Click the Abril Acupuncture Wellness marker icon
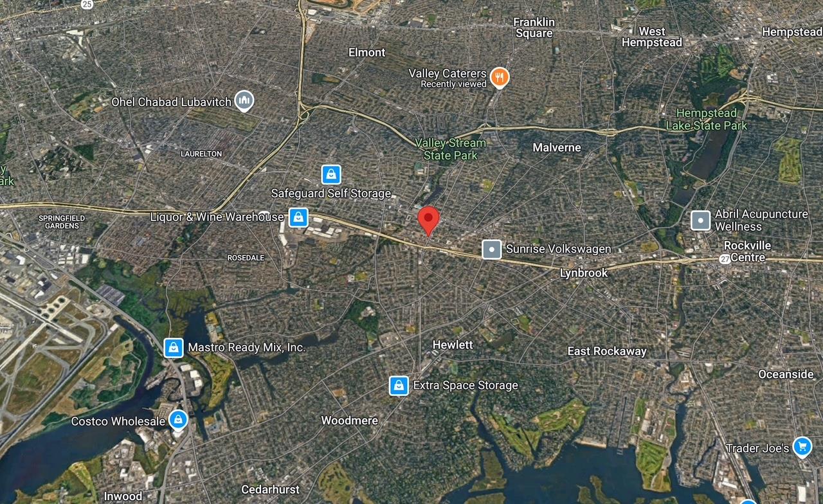 pos(700,220)
